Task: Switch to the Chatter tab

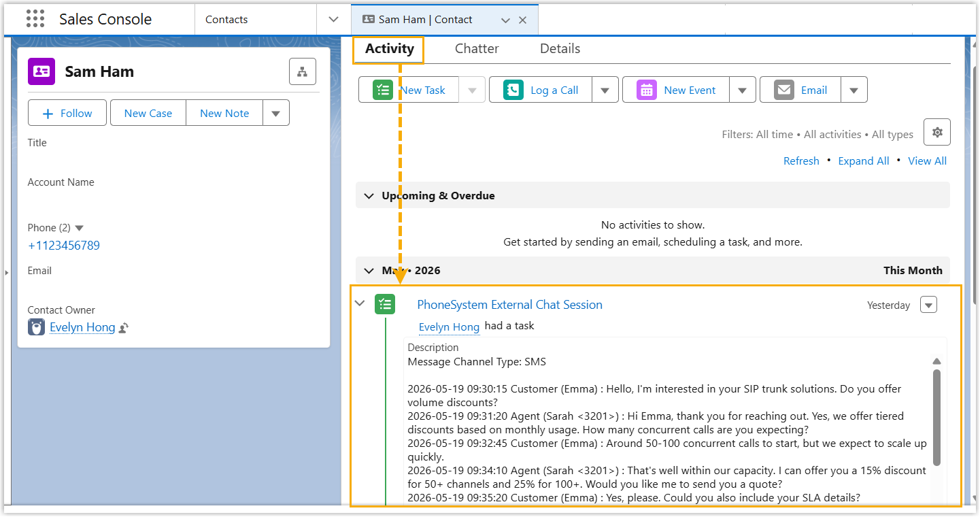Action: [x=477, y=49]
